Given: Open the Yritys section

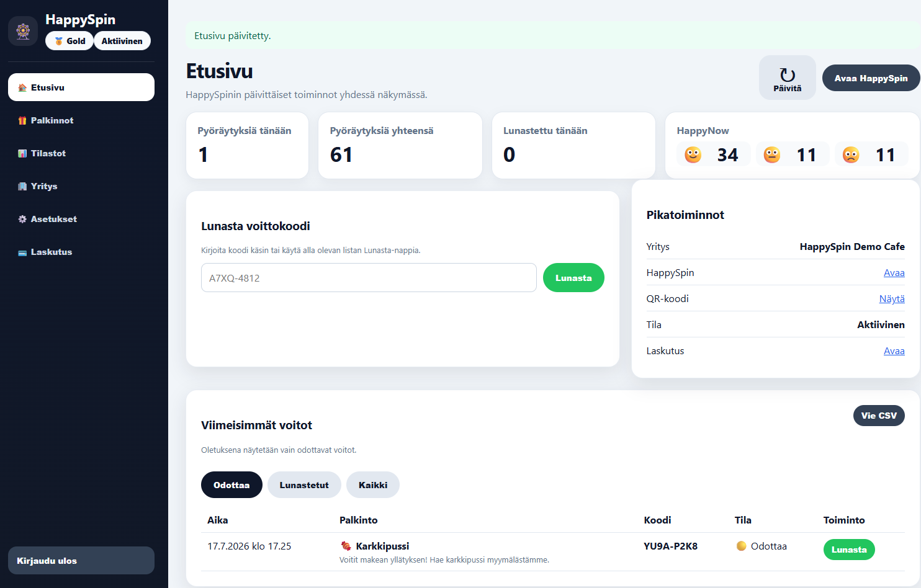Looking at the screenshot, I should [x=81, y=186].
